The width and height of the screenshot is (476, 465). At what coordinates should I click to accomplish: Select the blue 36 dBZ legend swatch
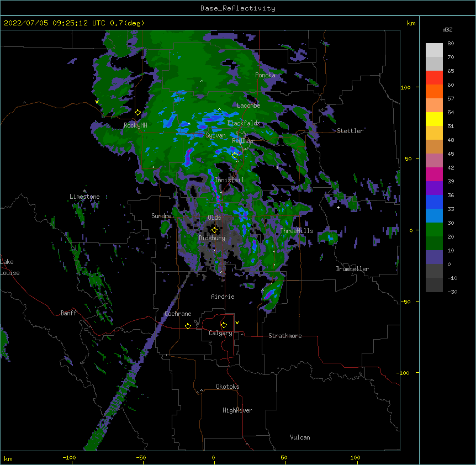click(434, 202)
